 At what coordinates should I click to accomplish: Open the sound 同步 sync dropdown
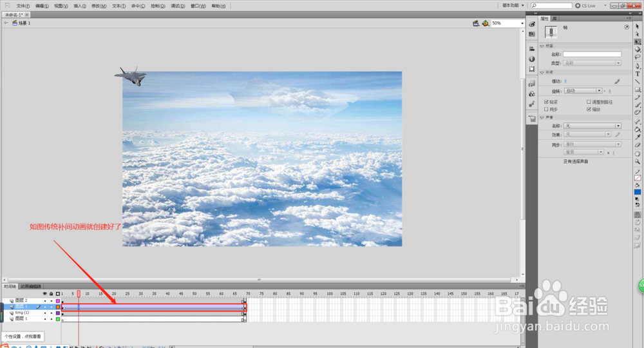pos(592,144)
